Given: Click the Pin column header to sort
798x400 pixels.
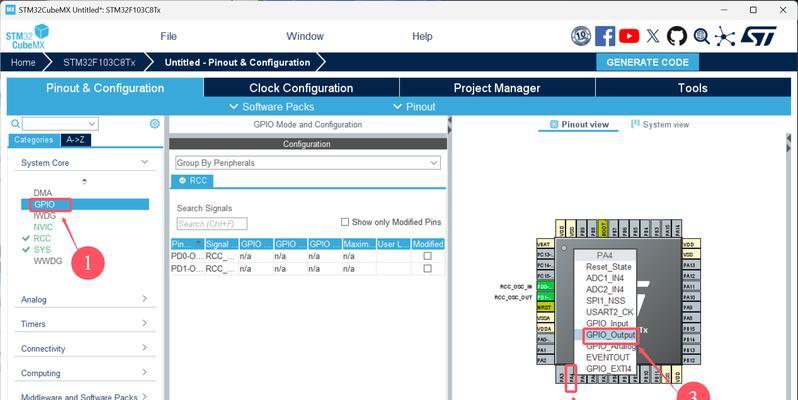Looking at the screenshot, I should [x=187, y=244].
